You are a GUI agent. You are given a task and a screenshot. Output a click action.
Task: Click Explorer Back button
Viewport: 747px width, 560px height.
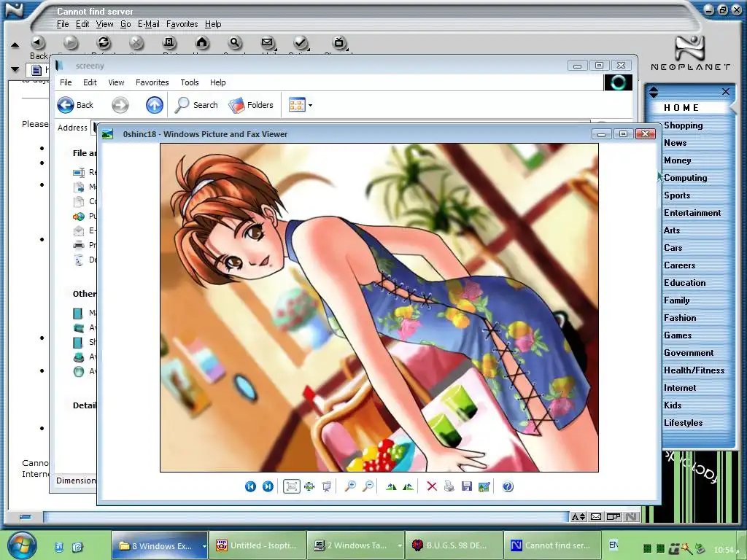click(x=75, y=105)
